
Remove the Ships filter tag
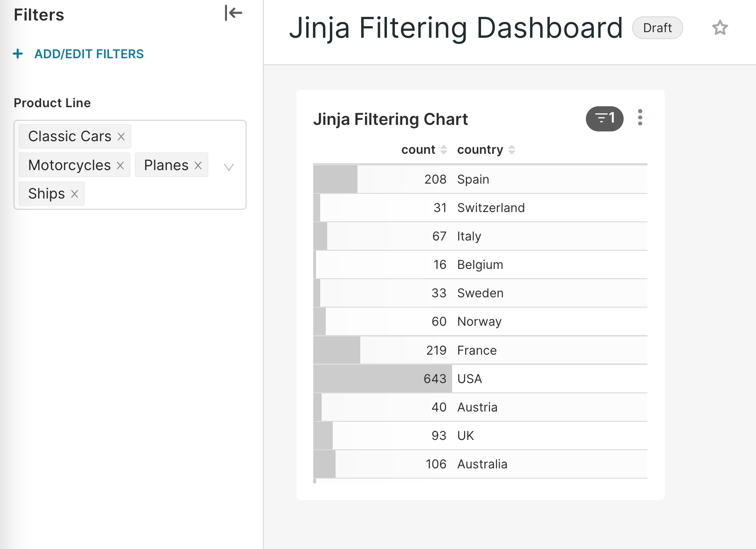75,194
